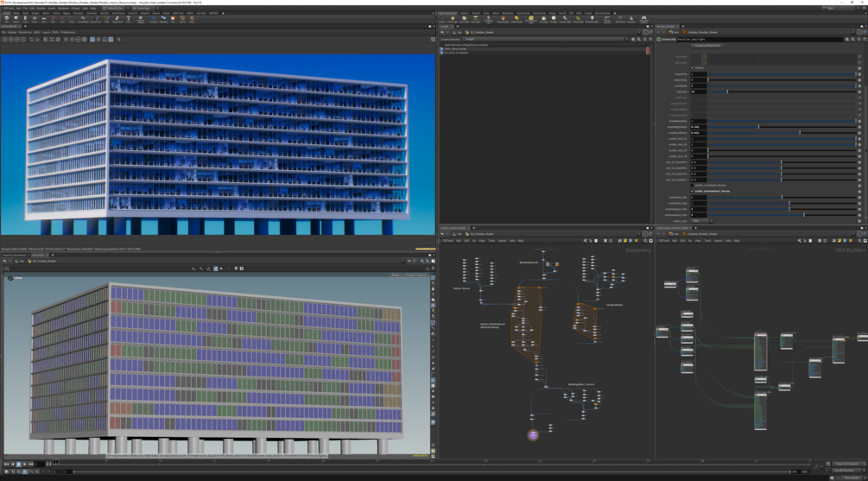Toggle the checkbox above the textureFlip parameter
Image resolution: width=868 pixels, height=481 pixels.
click(692, 68)
